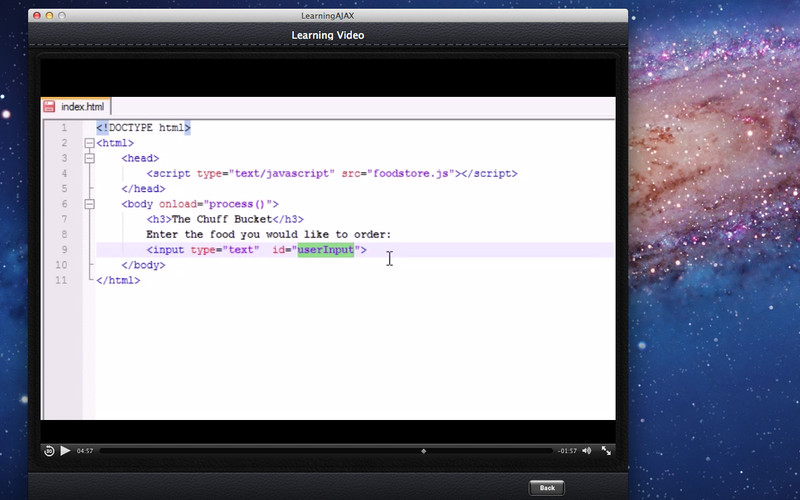
Task: Click line number 11 in the gutter
Action: click(x=61, y=280)
